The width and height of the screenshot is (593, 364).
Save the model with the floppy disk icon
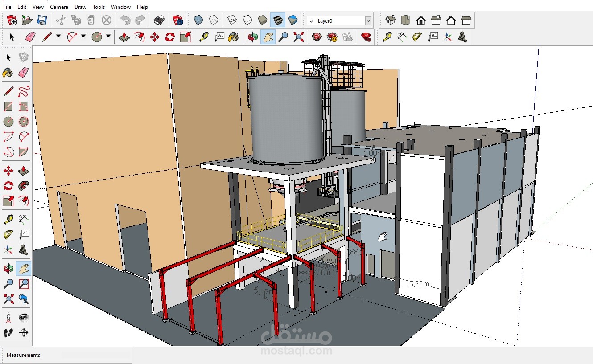[42, 20]
